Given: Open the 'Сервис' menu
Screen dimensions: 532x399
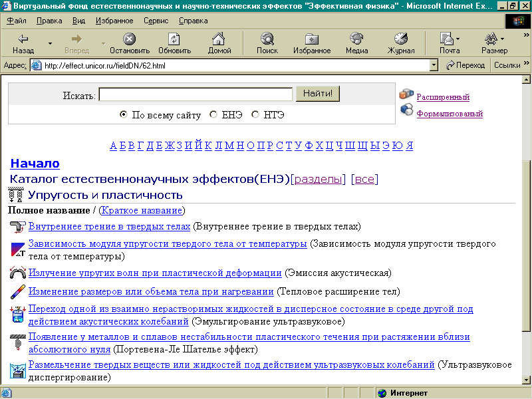Looking at the screenshot, I should (x=156, y=21).
